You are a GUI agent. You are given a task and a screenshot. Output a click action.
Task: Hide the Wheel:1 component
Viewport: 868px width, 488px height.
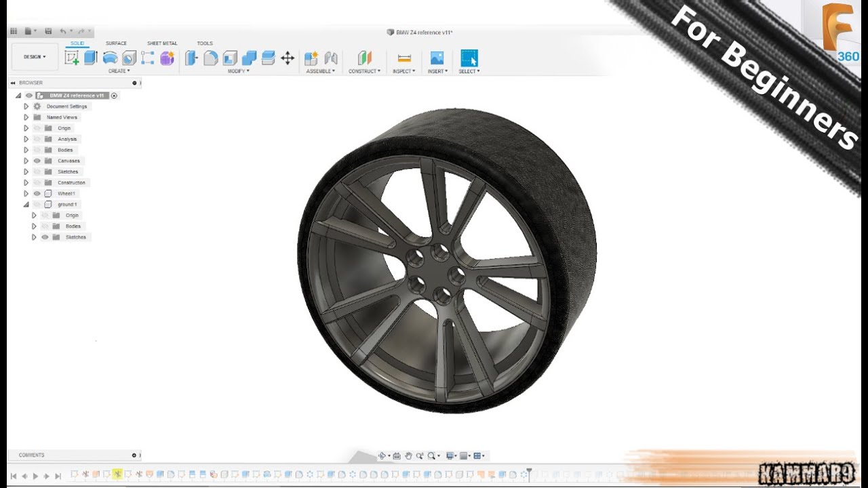point(37,193)
